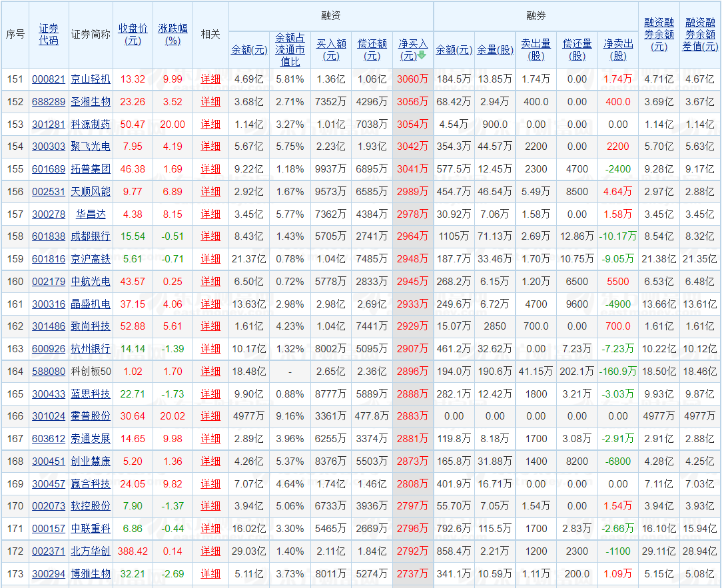The width and height of the screenshot is (724, 588).
Task: Click the 融券 卖出量(股) column header
Action: point(536,49)
